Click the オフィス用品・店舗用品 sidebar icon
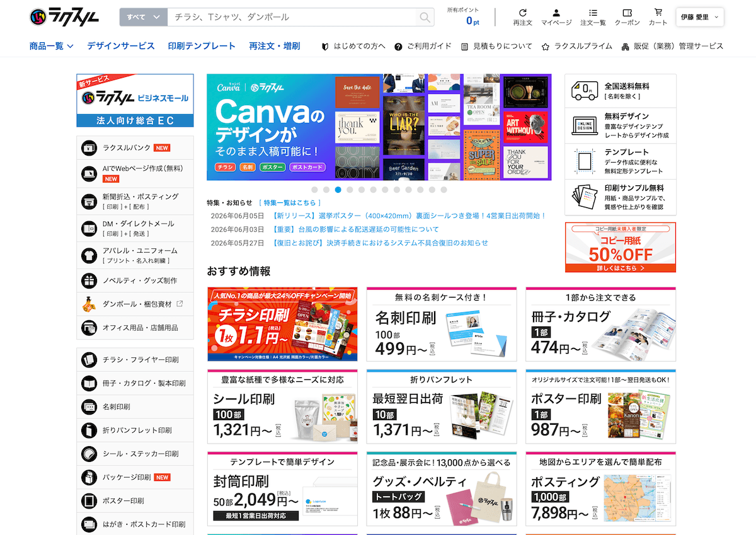The width and height of the screenshot is (756, 535). pos(89,328)
